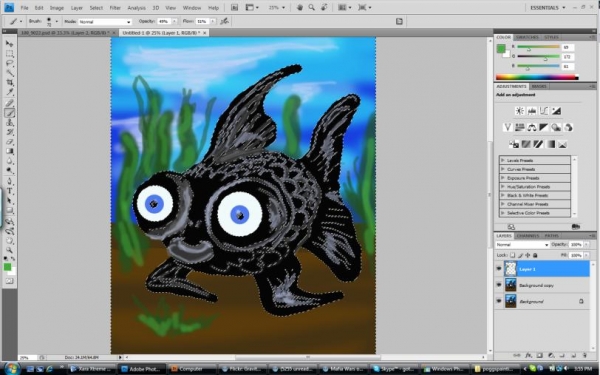Hide the Background layer

click(499, 301)
